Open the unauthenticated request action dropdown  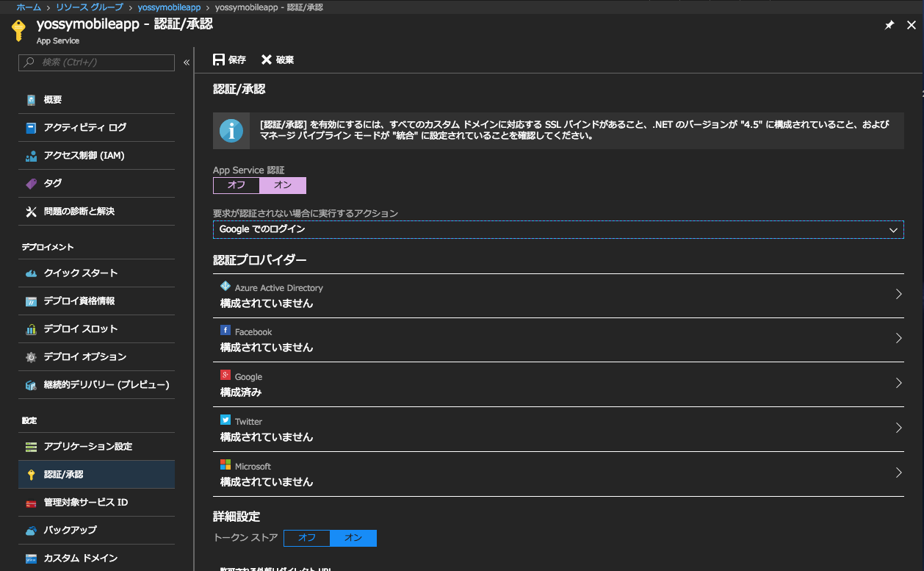coord(558,229)
